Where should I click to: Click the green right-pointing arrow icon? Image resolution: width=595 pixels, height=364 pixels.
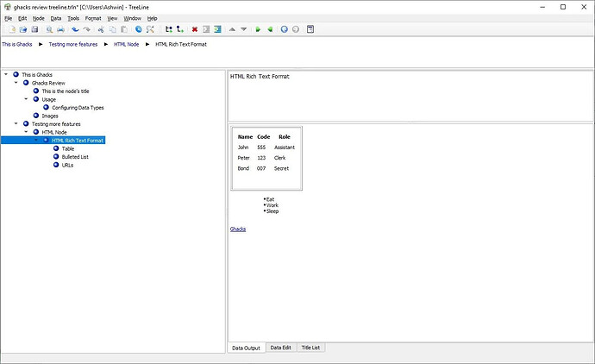(258, 28)
